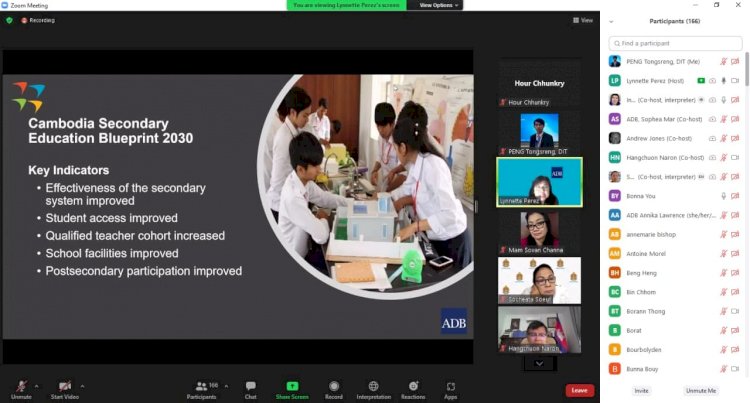Select ADB Annika Lawrence participant row
This screenshot has width=750, height=403.
pyautogui.click(x=675, y=215)
